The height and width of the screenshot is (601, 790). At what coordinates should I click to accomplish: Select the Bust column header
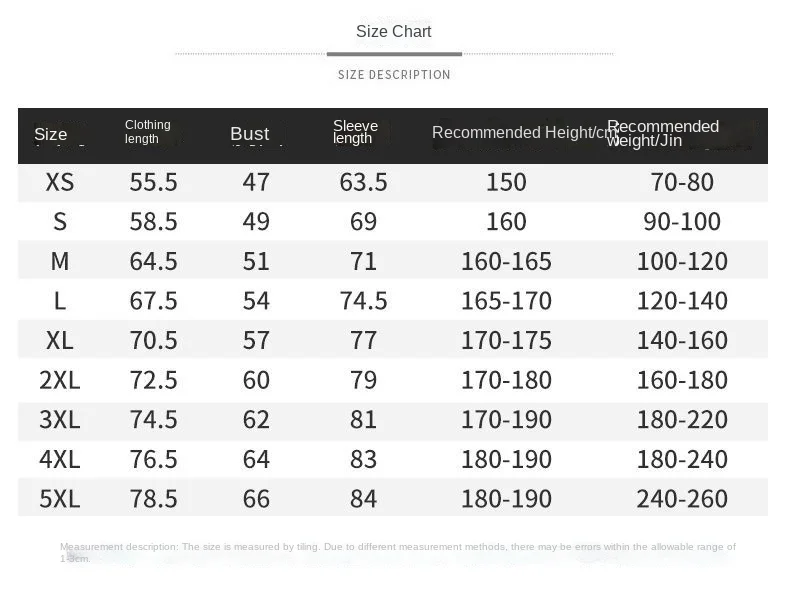(249, 134)
